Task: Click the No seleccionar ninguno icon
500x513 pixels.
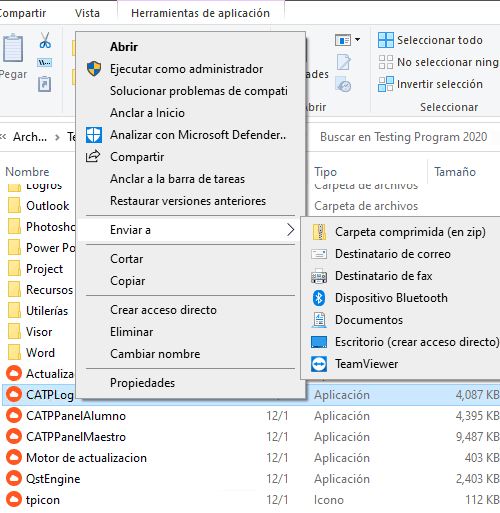Action: point(386,62)
